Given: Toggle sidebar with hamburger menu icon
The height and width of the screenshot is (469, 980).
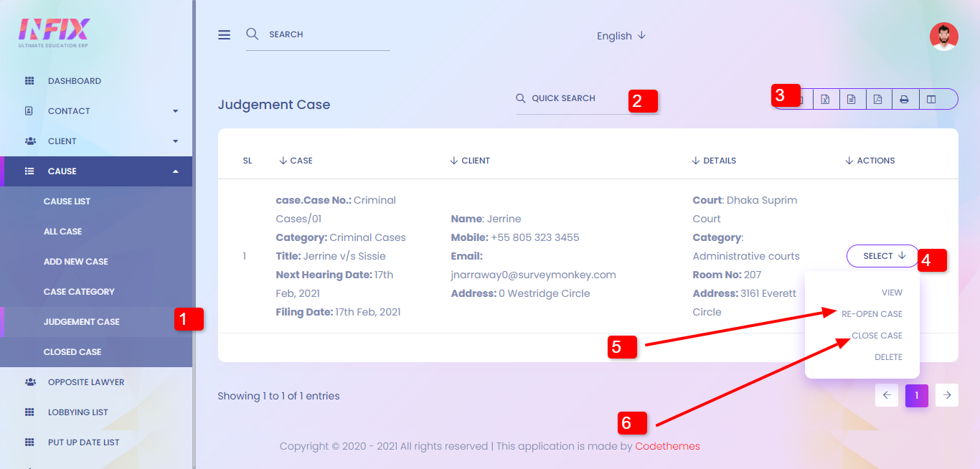Looking at the screenshot, I should point(225,34).
